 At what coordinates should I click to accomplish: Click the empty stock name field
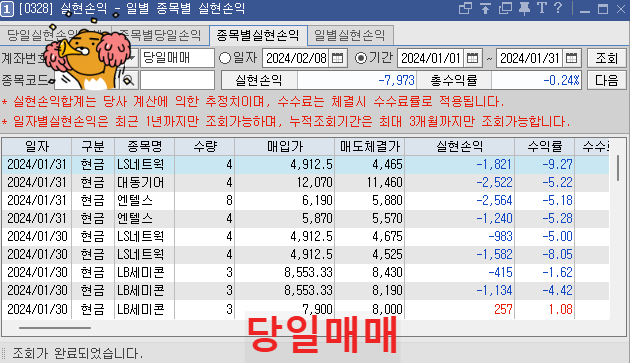[x=177, y=80]
